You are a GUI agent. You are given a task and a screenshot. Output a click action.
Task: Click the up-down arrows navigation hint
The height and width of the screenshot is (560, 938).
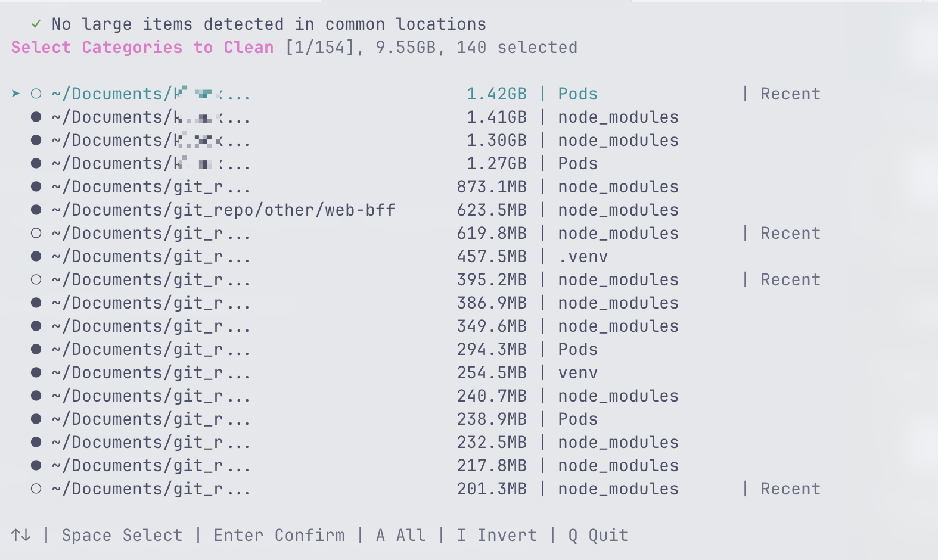tap(21, 535)
